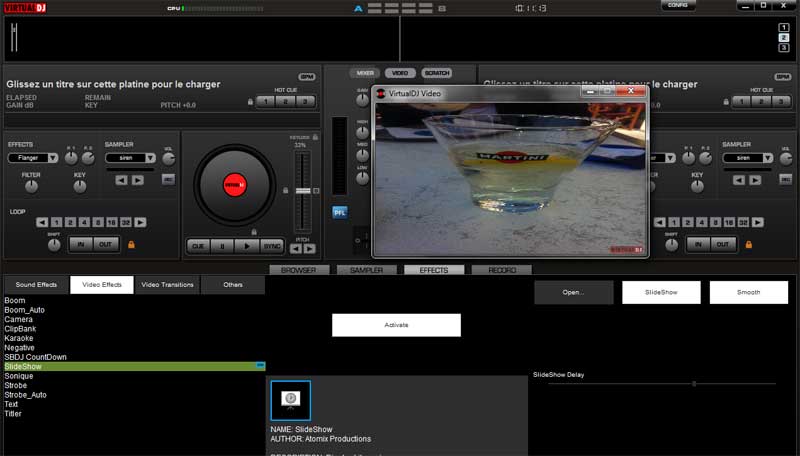The height and width of the screenshot is (456, 800).
Task: Click the Activate button
Action: [x=396, y=325]
